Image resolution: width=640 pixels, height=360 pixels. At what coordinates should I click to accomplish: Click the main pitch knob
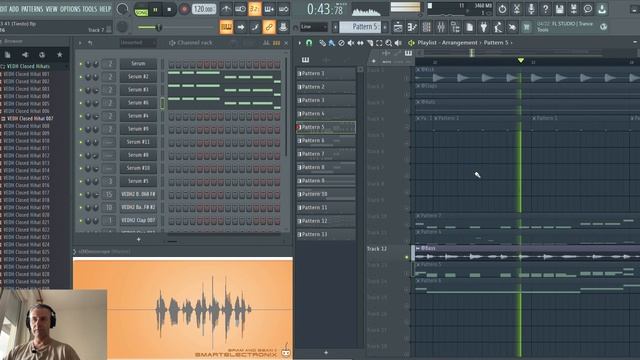[x=122, y=27]
